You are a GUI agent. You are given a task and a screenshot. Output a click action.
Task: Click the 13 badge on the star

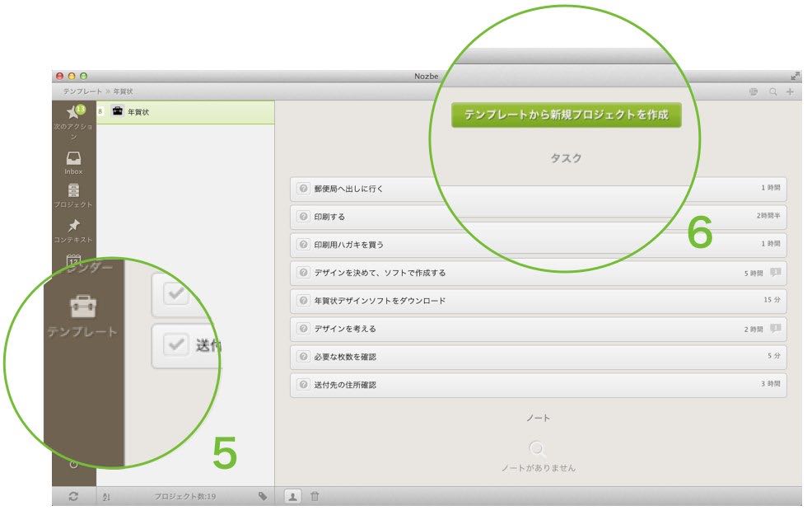(81, 109)
